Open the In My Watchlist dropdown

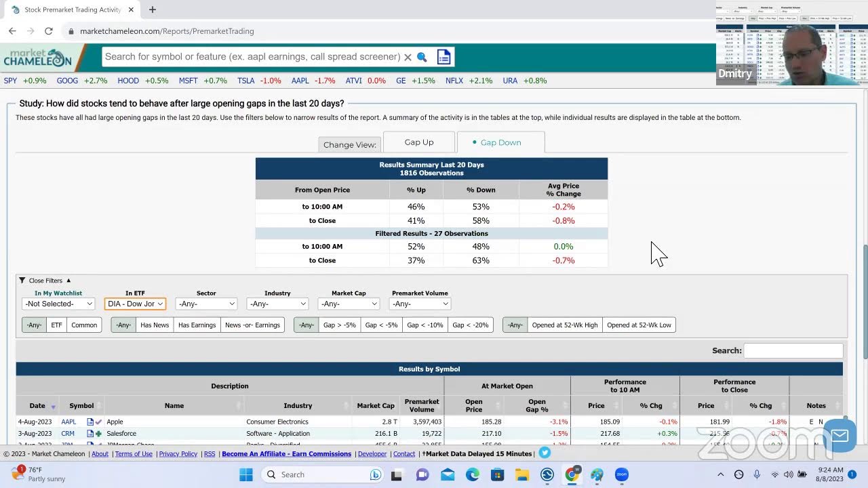point(58,304)
